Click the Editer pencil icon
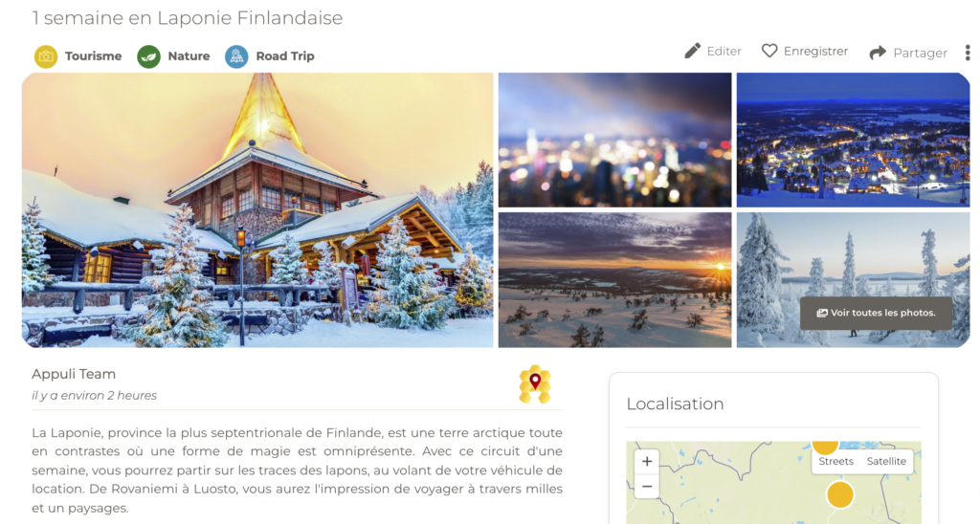 tap(693, 52)
